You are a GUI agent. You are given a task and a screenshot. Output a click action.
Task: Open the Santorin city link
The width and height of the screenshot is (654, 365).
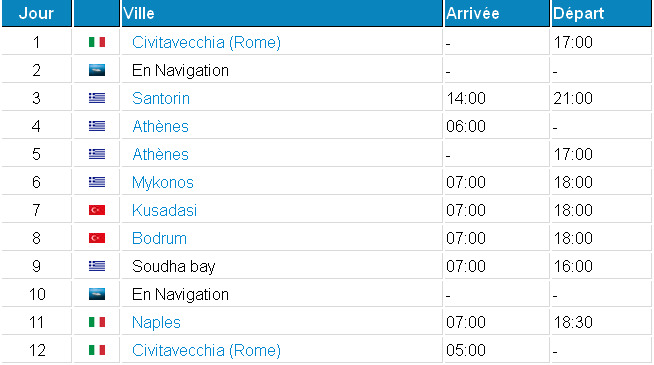point(161,98)
